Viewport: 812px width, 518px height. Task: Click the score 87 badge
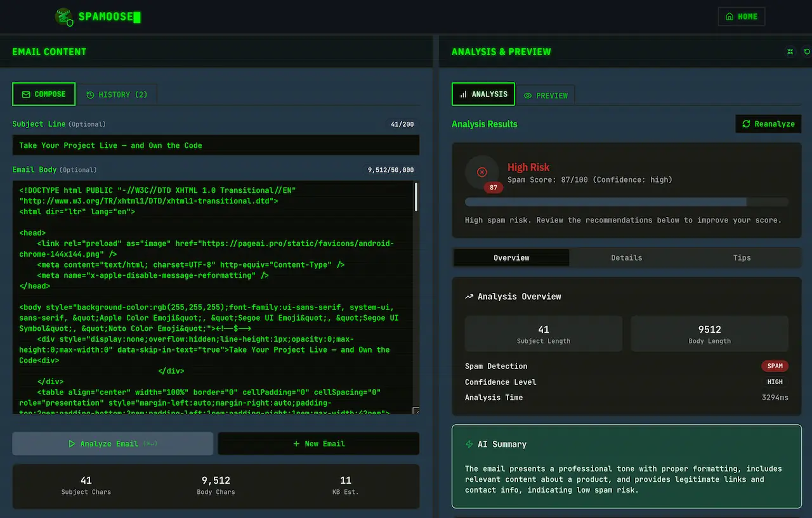pyautogui.click(x=494, y=188)
